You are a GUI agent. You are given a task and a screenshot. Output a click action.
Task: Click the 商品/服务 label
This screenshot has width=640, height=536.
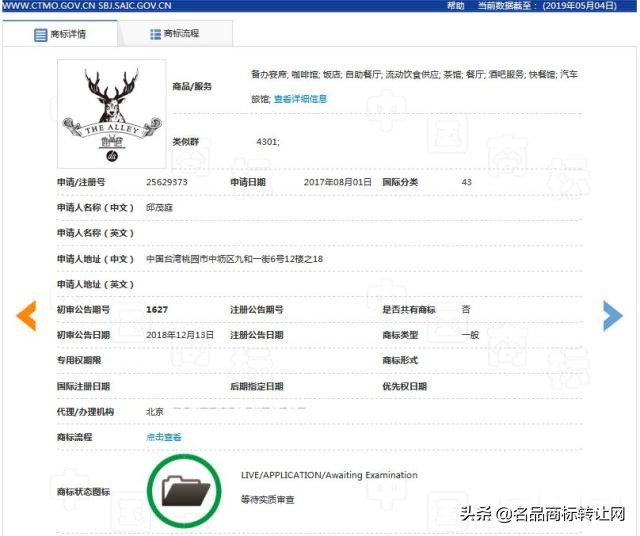pos(192,86)
